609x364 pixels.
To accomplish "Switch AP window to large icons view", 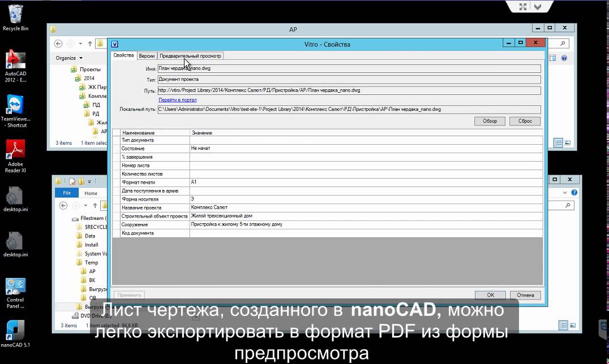I will tap(568, 143).
